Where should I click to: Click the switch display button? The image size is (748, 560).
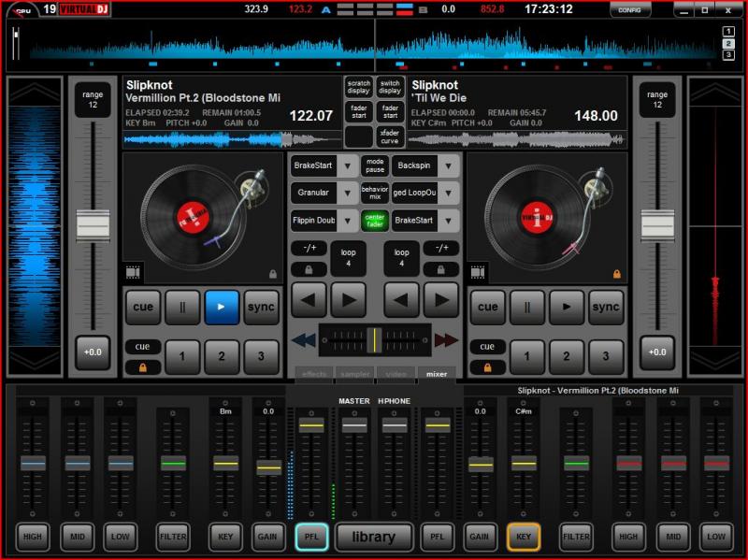390,87
